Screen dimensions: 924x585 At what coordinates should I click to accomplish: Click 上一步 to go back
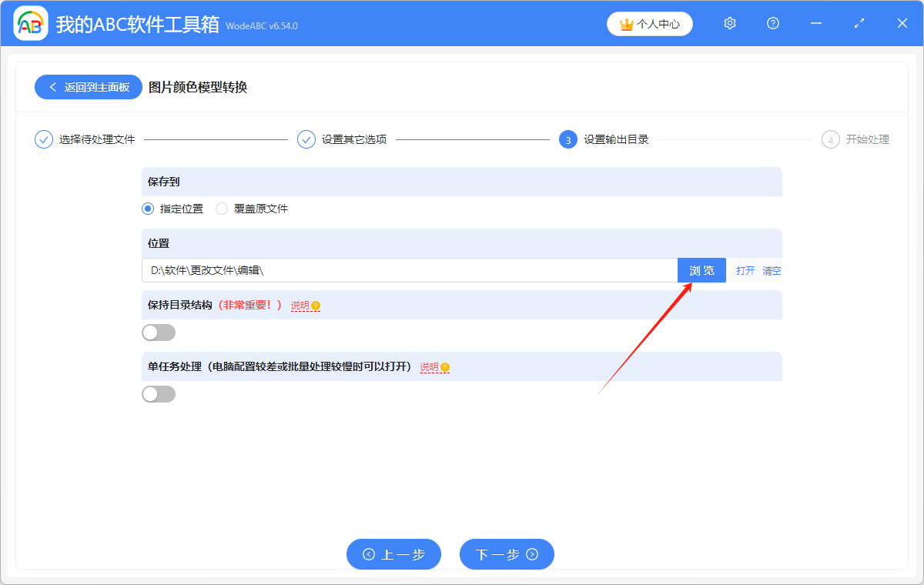(x=393, y=554)
